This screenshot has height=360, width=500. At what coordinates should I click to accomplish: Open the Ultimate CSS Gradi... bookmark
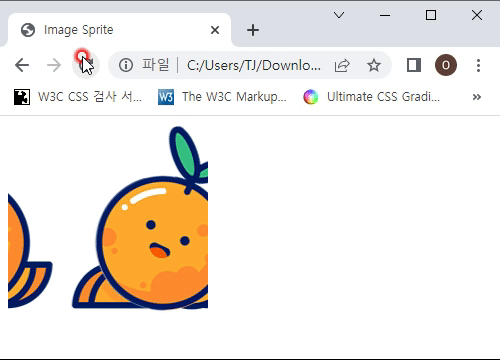pos(372,97)
